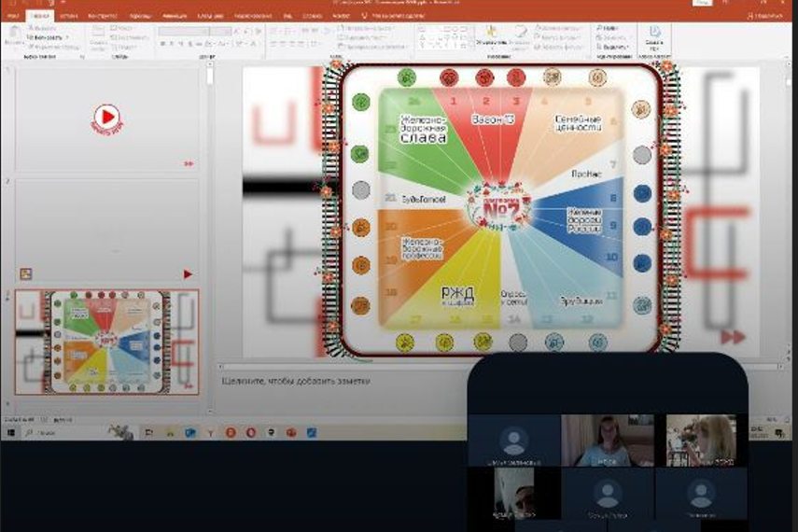Click the red double-arrow icon on the slide
The width and height of the screenshot is (798, 532).
point(733,337)
